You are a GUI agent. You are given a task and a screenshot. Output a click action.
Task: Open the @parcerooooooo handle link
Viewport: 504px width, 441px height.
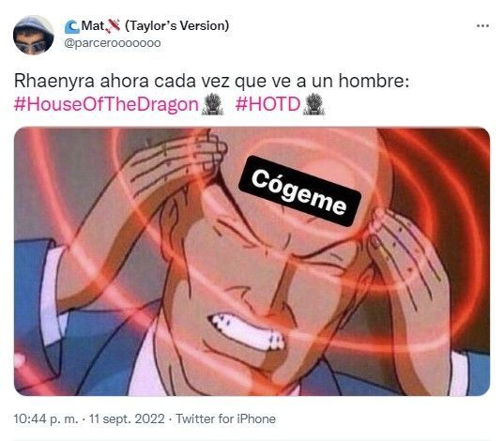[113, 43]
